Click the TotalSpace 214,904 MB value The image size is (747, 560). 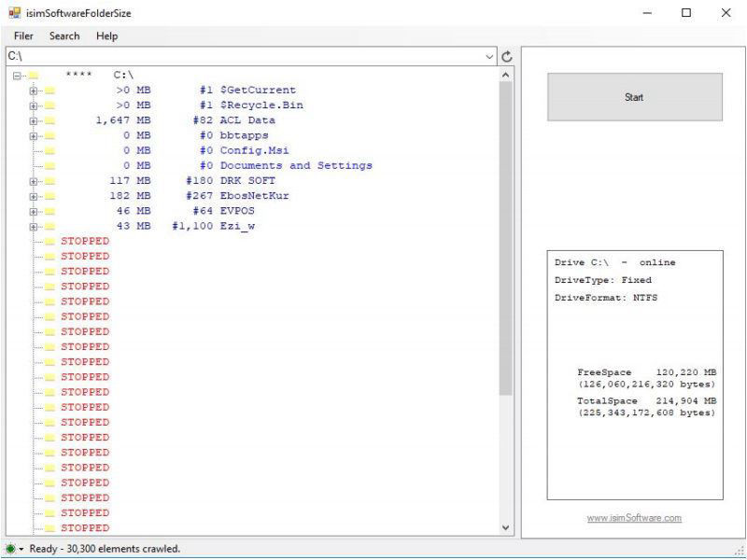pyautogui.click(x=686, y=401)
